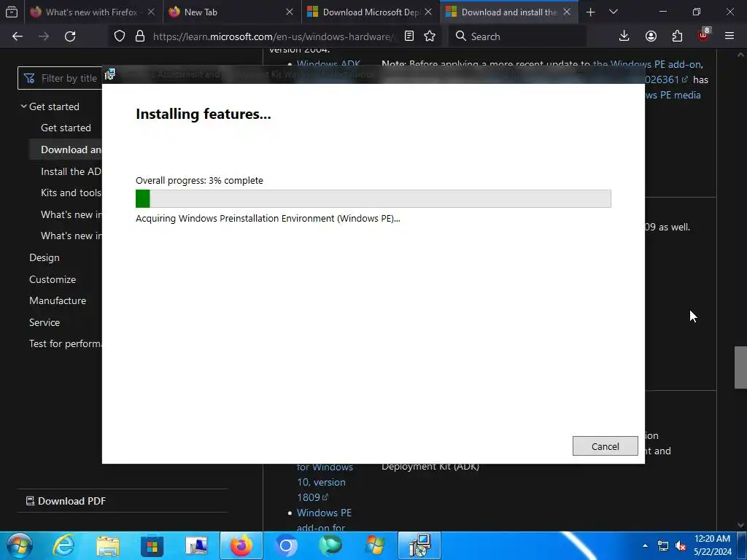Open the muted volume tray icon
The image size is (747, 560).
(681, 545)
